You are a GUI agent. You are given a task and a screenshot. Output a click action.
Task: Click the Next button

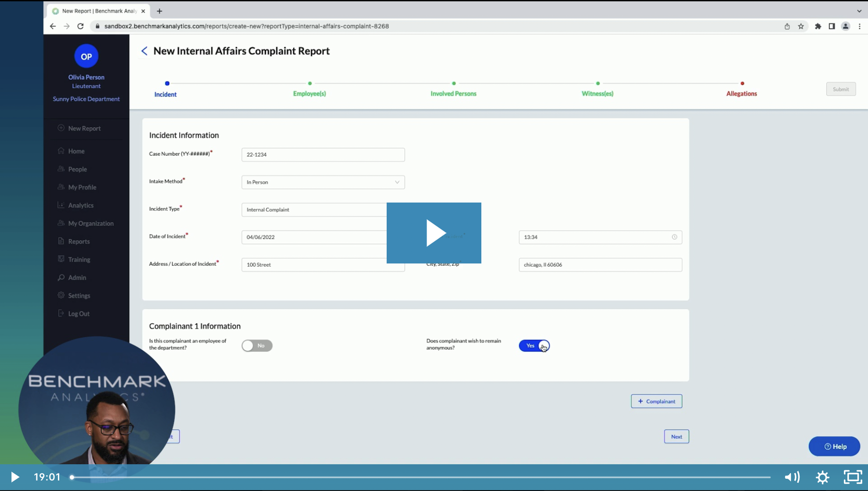[676, 436]
